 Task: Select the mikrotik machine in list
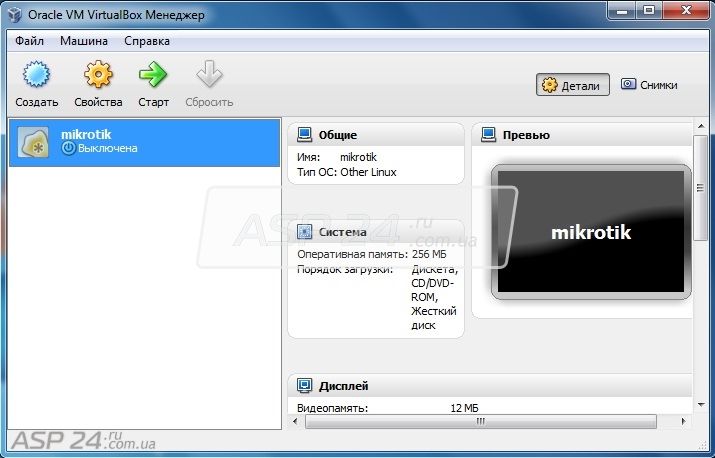(144, 143)
